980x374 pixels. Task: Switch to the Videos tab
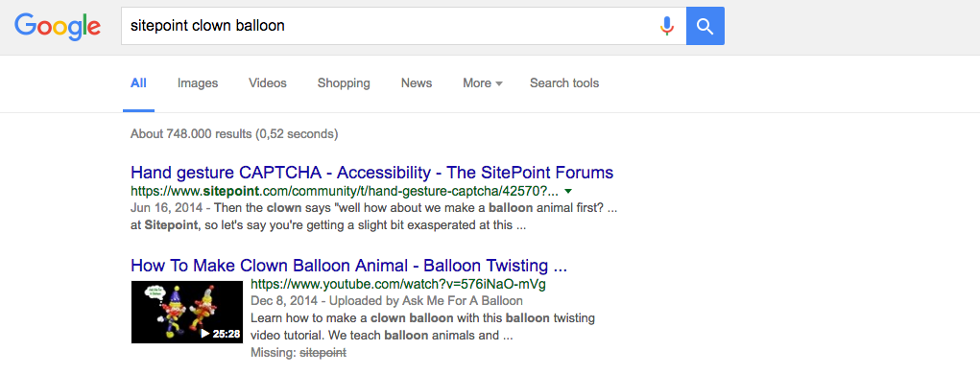pyautogui.click(x=268, y=83)
